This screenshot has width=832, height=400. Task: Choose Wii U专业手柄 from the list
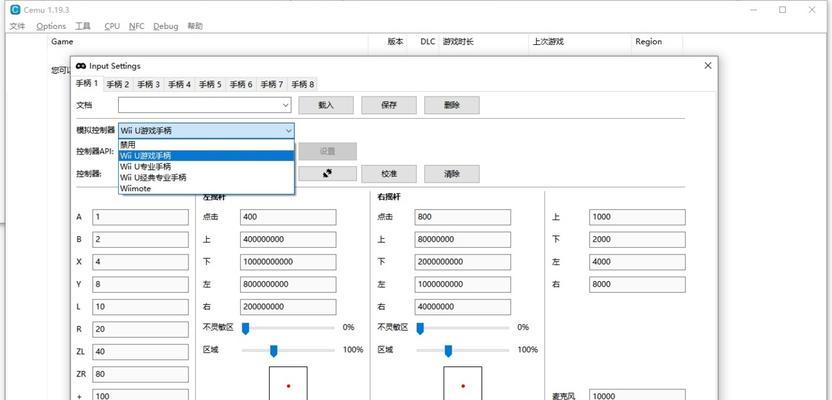tap(206, 167)
